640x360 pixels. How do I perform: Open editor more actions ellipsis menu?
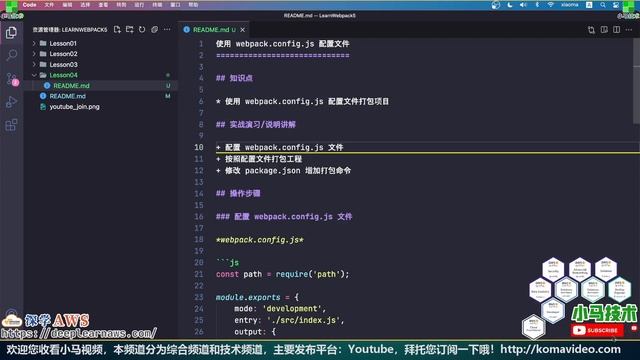629,29
